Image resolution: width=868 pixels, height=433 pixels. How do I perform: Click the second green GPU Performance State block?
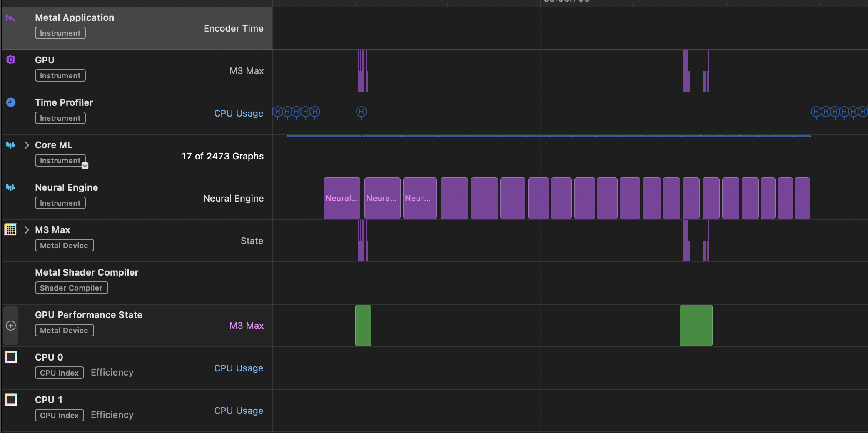pos(696,326)
